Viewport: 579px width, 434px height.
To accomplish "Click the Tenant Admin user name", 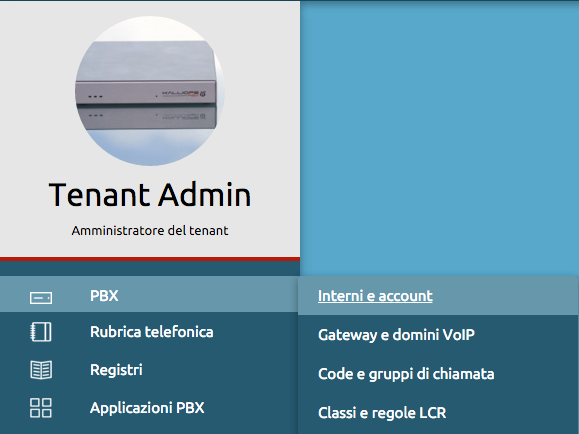I will (150, 195).
